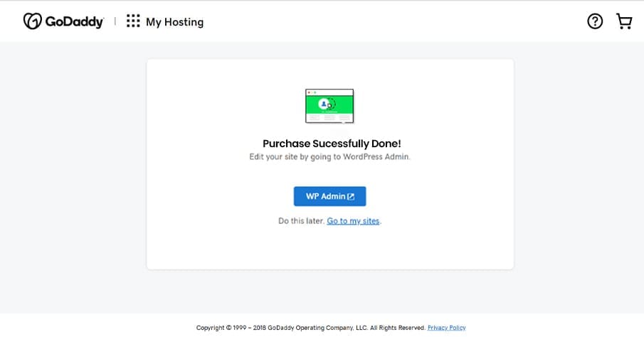Click the vertical divider beside GoDaddy logo
This screenshot has width=644, height=337.
pyautogui.click(x=115, y=21)
